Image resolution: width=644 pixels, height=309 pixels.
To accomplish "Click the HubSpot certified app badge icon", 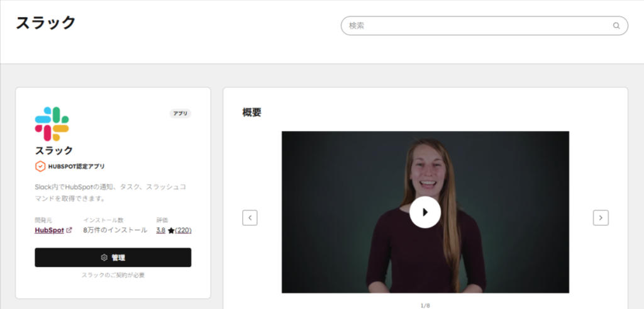I will point(40,166).
